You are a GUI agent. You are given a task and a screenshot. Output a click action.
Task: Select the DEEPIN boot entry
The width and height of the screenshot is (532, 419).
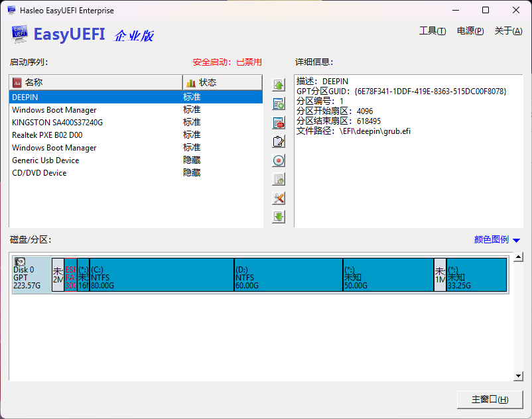point(136,97)
